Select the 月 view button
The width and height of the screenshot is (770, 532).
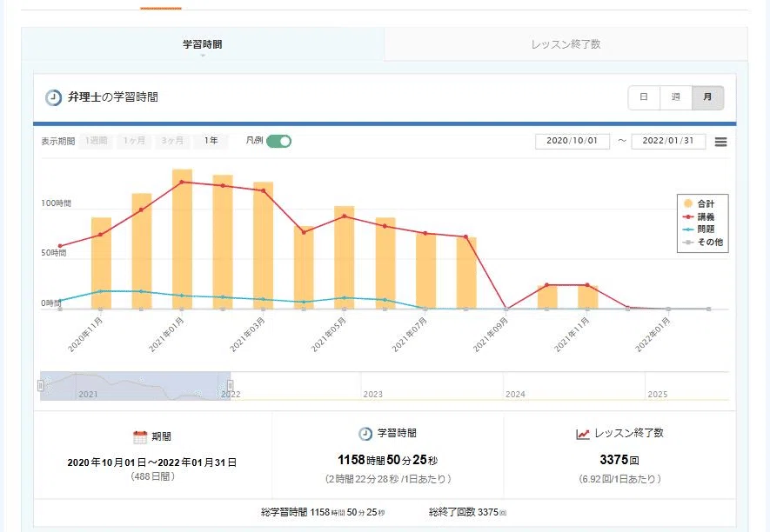[x=707, y=97]
